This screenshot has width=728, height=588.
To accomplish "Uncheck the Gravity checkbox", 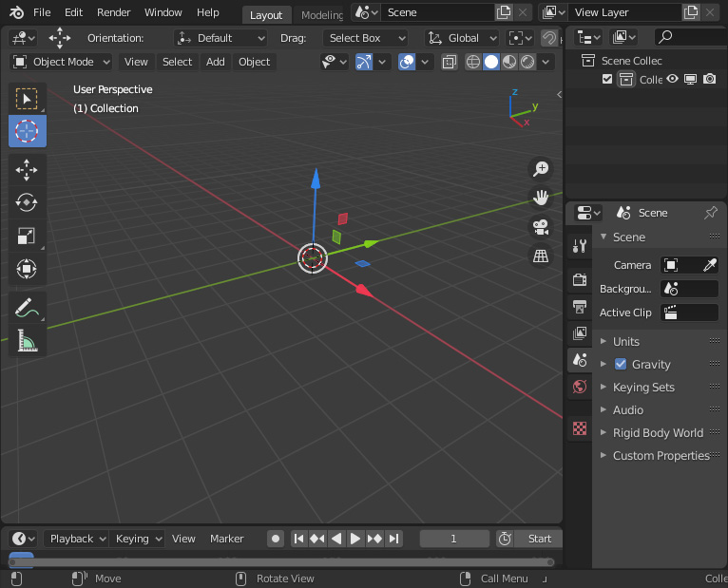I will point(621,365).
